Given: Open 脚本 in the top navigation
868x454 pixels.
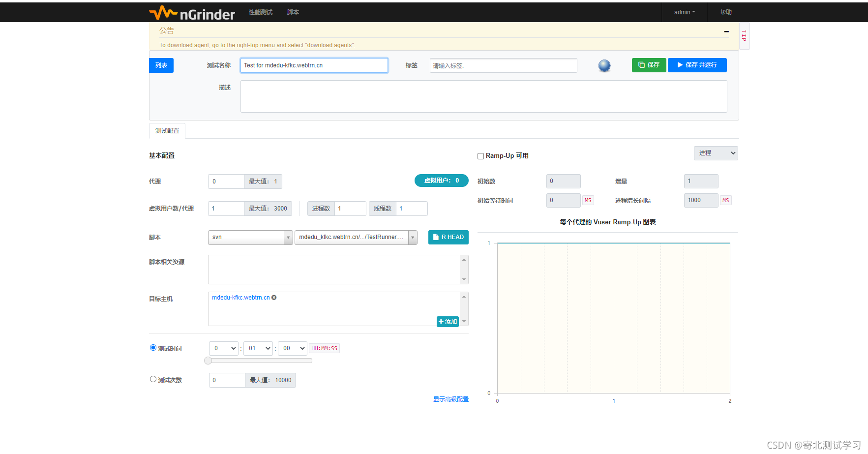Looking at the screenshot, I should click(293, 12).
